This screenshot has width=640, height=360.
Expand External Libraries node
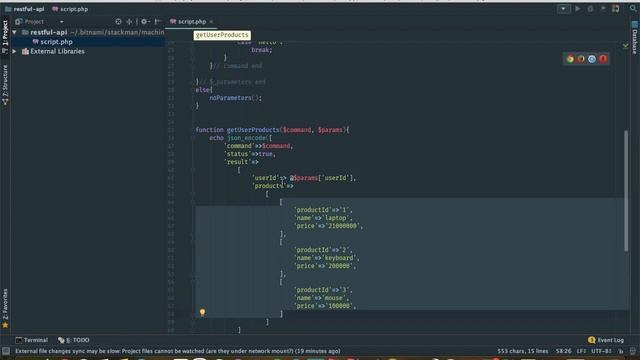[x=14, y=51]
